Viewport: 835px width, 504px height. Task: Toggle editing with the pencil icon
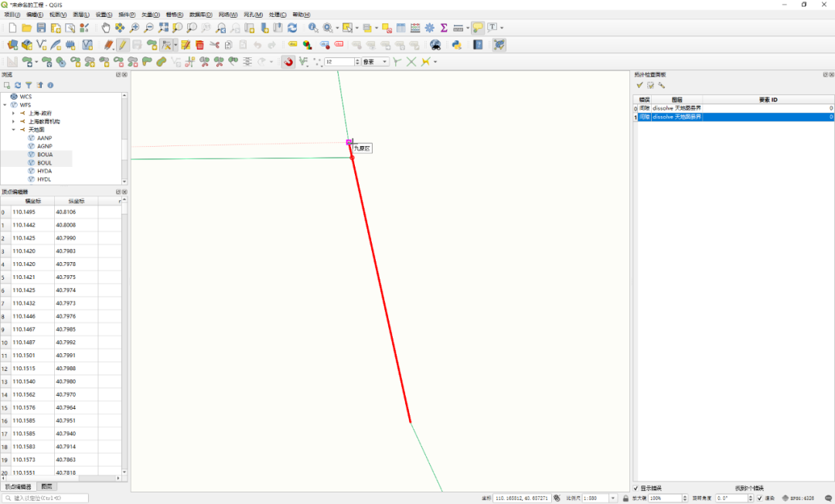point(122,45)
